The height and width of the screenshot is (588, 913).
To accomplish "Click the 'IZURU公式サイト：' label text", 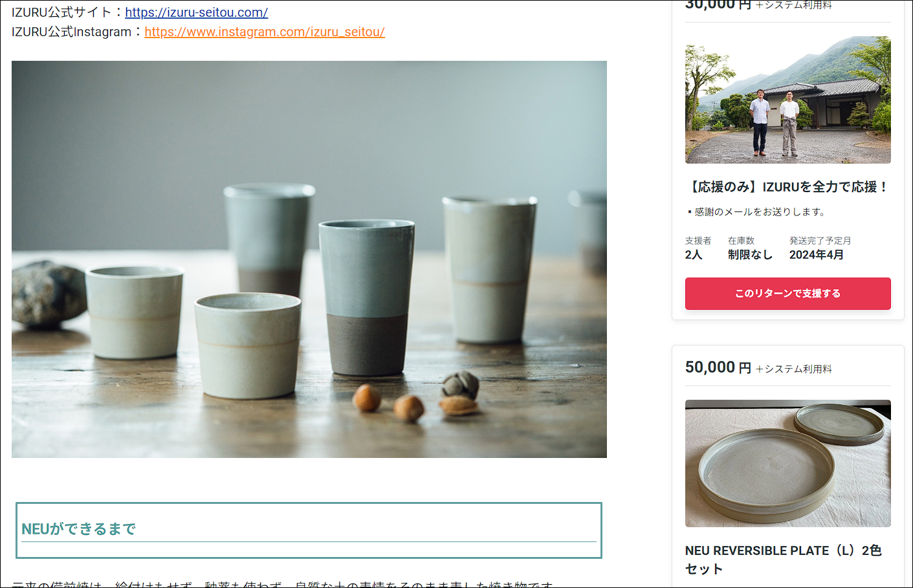I will (68, 12).
